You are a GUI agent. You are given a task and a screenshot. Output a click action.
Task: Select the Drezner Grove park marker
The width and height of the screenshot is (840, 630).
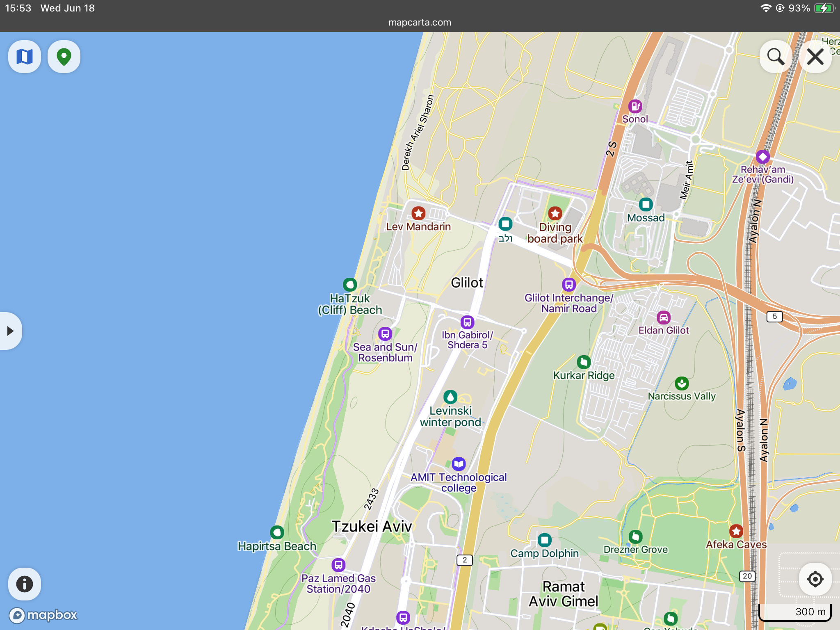[x=635, y=536]
